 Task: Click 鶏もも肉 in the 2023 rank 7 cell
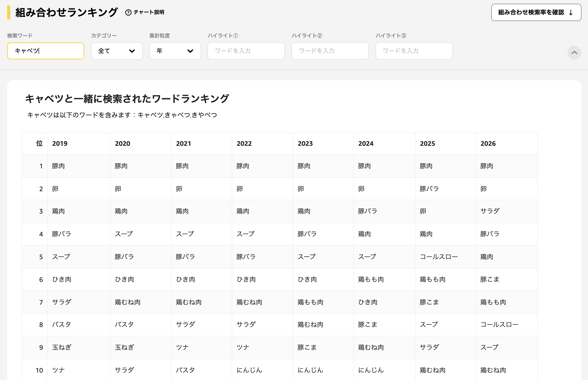(x=310, y=302)
